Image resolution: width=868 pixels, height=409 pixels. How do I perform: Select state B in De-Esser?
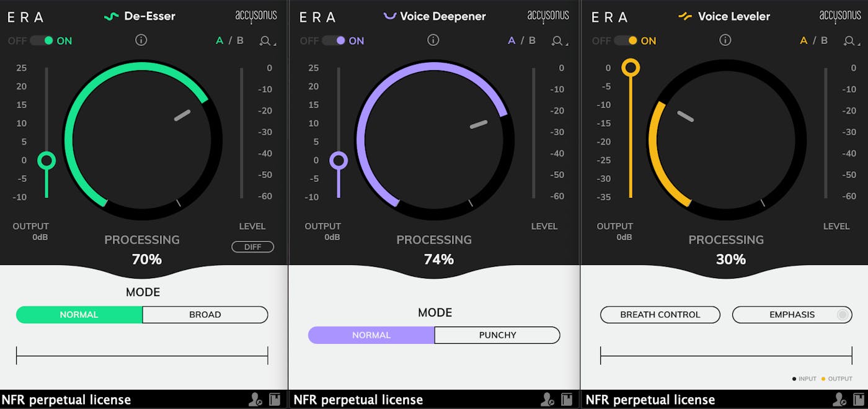click(x=240, y=41)
